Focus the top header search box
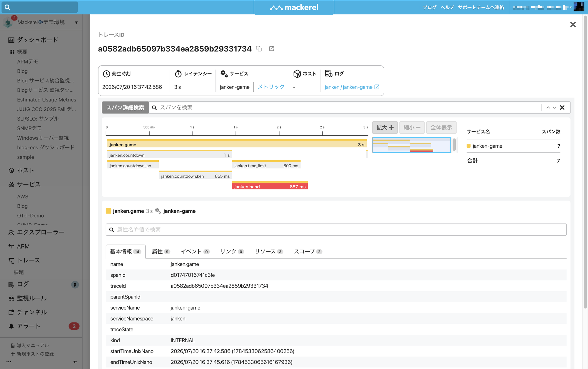 (x=40, y=7)
